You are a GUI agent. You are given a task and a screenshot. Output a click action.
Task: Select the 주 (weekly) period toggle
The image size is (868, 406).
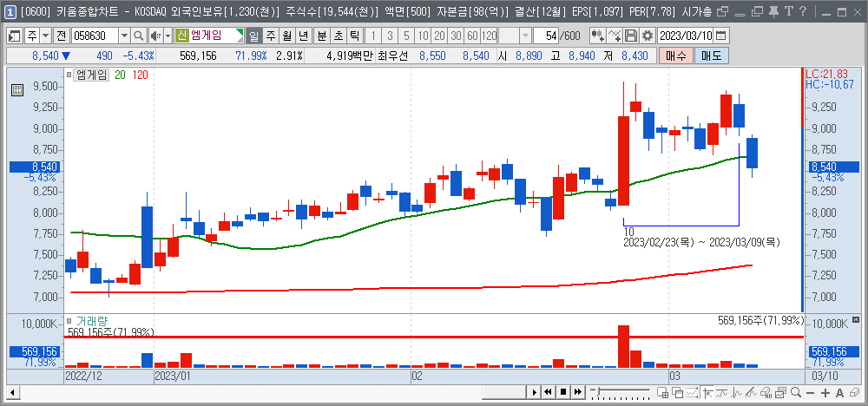(x=270, y=36)
